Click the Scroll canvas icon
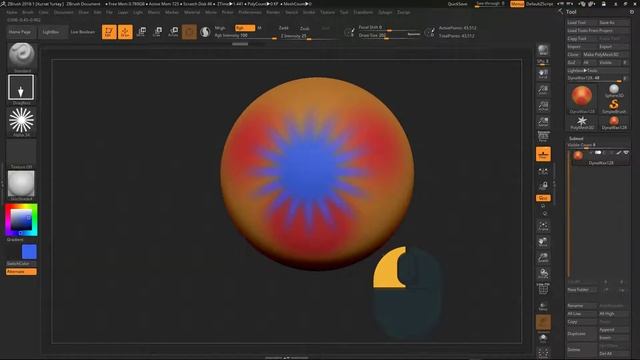This screenshot has width=640, height=360. tap(543, 73)
